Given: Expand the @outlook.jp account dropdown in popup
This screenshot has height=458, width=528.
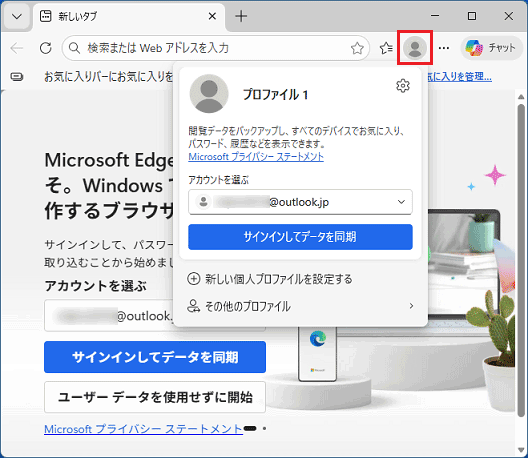Looking at the screenshot, I should coord(300,202).
